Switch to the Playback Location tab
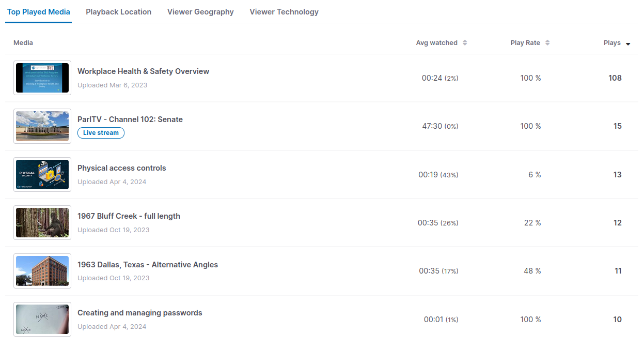Image resolution: width=644 pixels, height=348 pixels. coord(119,12)
